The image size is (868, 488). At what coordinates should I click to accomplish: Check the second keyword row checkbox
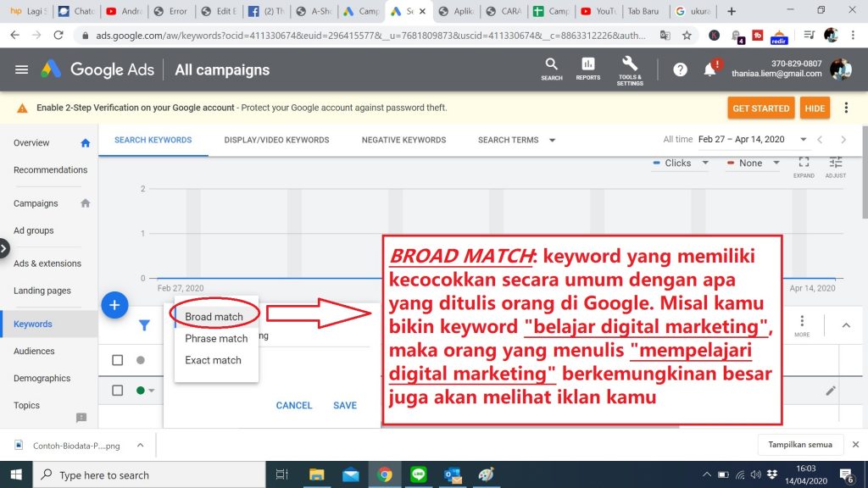pos(118,390)
